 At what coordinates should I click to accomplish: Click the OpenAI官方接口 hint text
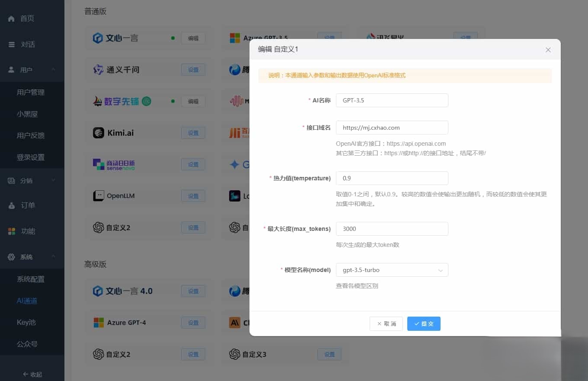391,144
